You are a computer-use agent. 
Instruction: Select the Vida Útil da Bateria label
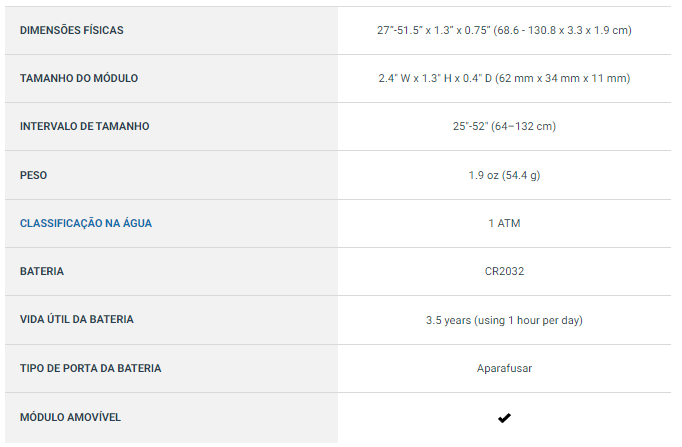pyautogui.click(x=77, y=319)
